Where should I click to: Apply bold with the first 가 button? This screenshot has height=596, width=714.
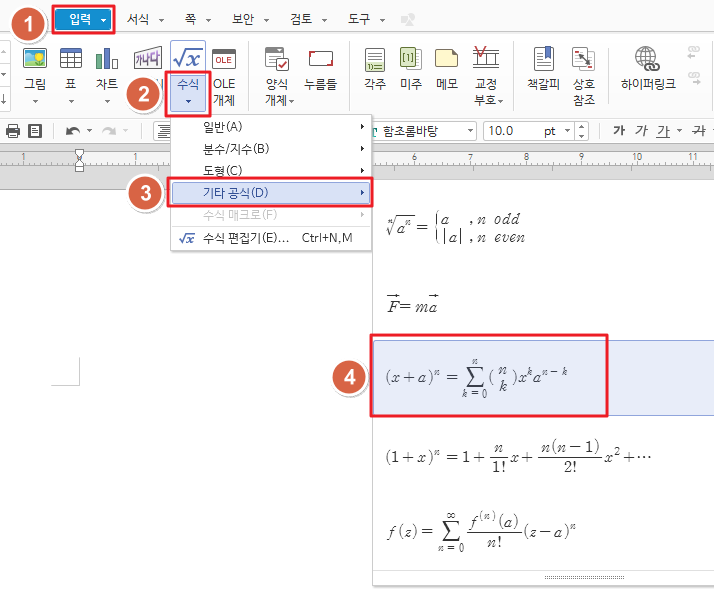point(619,131)
